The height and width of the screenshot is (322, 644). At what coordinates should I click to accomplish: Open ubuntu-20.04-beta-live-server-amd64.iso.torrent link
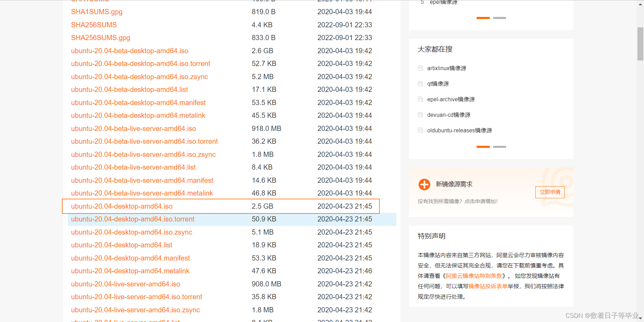pyautogui.click(x=145, y=141)
